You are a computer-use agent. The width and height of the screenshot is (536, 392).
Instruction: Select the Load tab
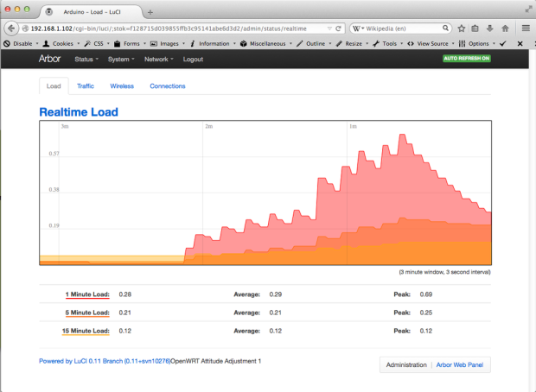pyautogui.click(x=54, y=86)
